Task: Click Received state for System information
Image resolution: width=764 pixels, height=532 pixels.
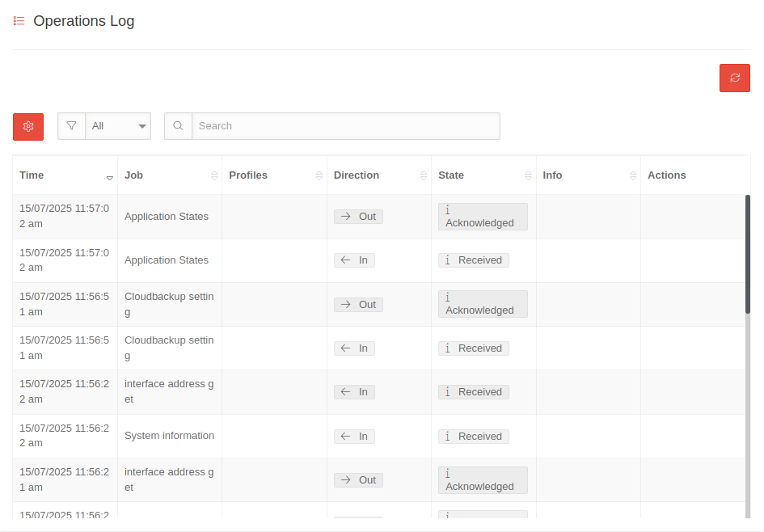Action: pos(473,437)
